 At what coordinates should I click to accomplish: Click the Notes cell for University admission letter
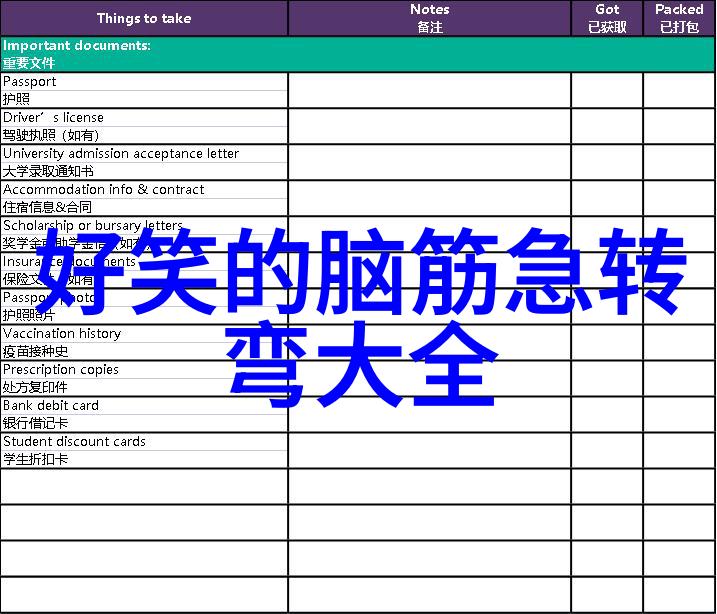click(429, 162)
